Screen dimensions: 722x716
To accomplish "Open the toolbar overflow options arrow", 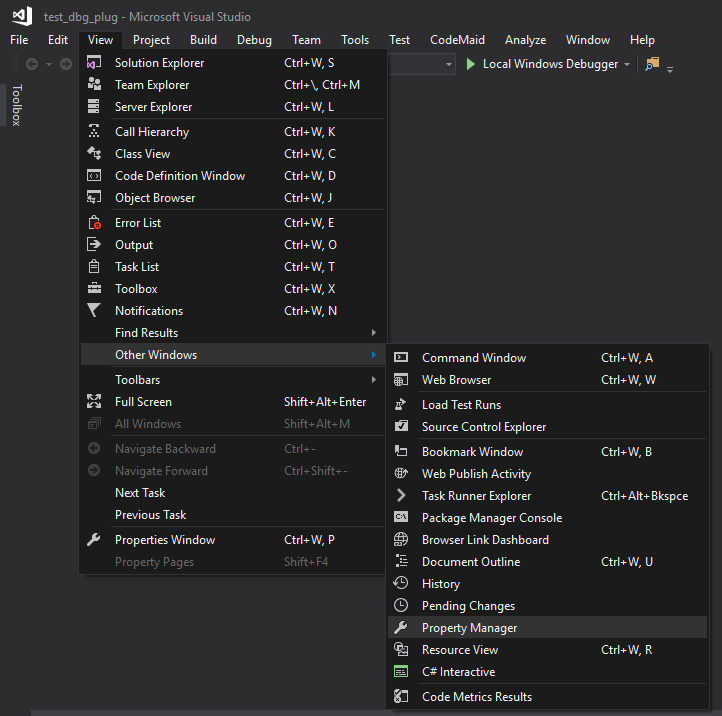I will pyautogui.click(x=670, y=70).
